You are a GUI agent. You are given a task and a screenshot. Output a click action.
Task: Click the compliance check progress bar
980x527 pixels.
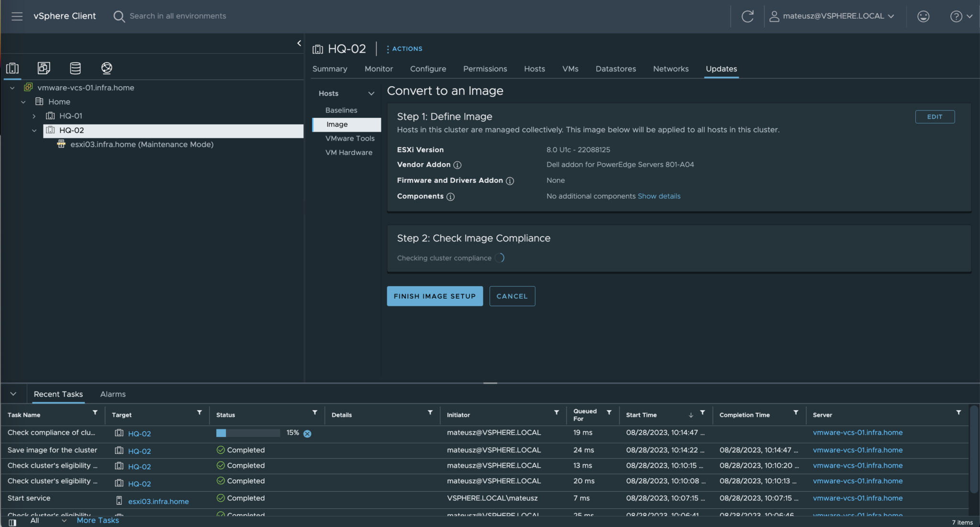(x=247, y=433)
